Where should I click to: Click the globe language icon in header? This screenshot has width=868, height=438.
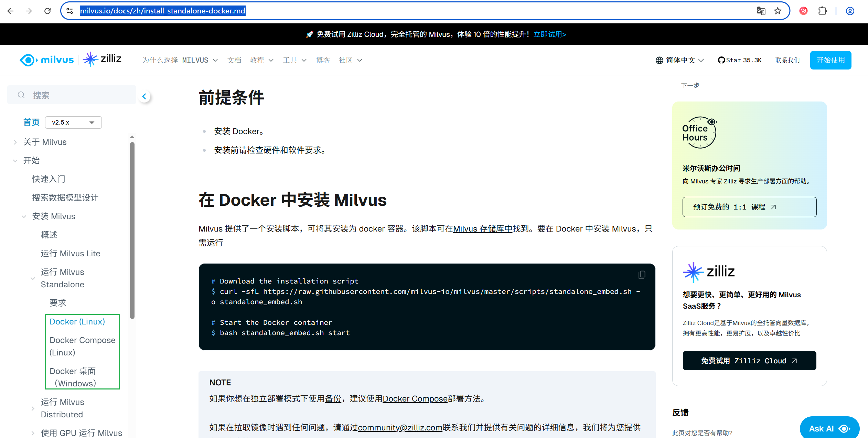point(659,60)
